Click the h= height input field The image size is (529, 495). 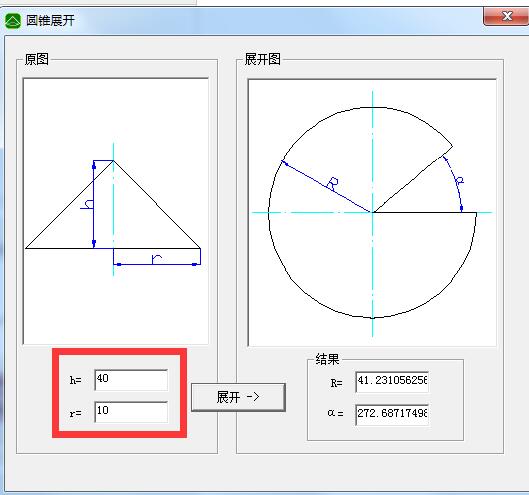131,380
